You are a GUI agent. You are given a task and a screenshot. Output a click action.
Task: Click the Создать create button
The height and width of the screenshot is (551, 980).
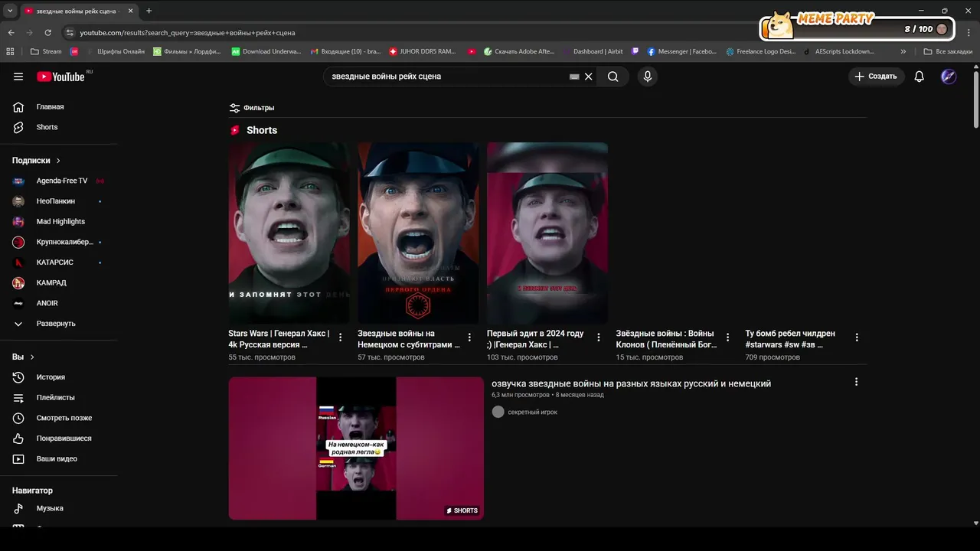[x=876, y=77]
